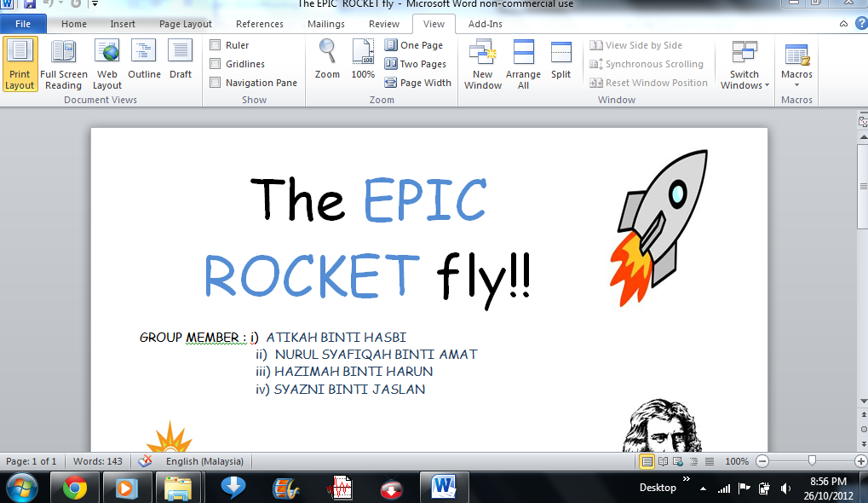Open Windows Start button
The image size is (868, 503).
[x=21, y=488]
